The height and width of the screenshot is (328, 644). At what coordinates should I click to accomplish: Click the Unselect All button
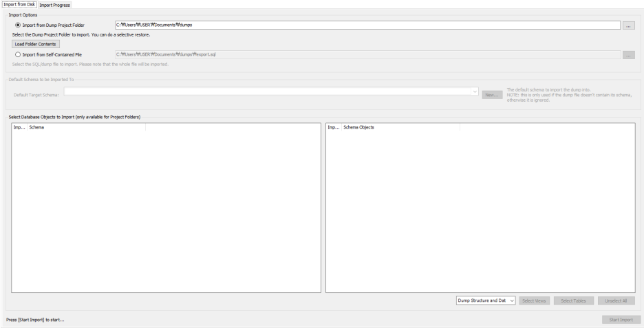tap(616, 300)
